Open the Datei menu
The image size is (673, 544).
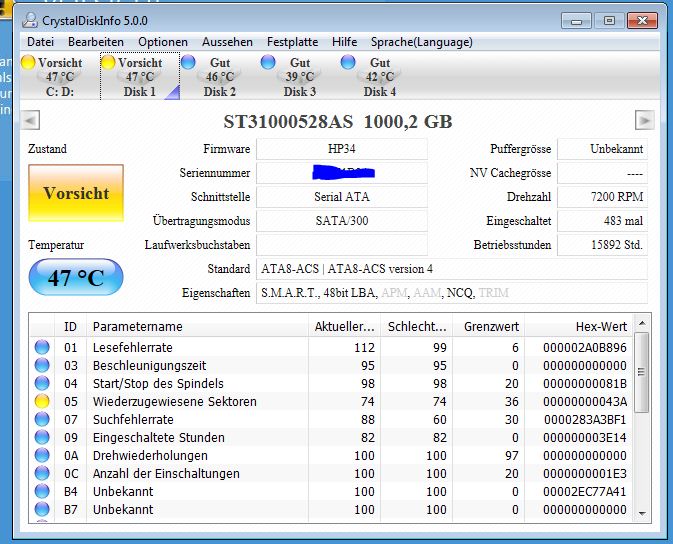40,42
